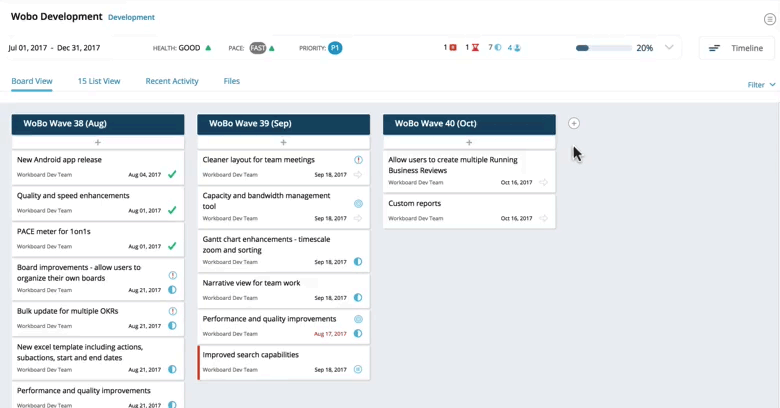Click the half-circle in-progress count icon
The image size is (780, 408).
(498, 48)
